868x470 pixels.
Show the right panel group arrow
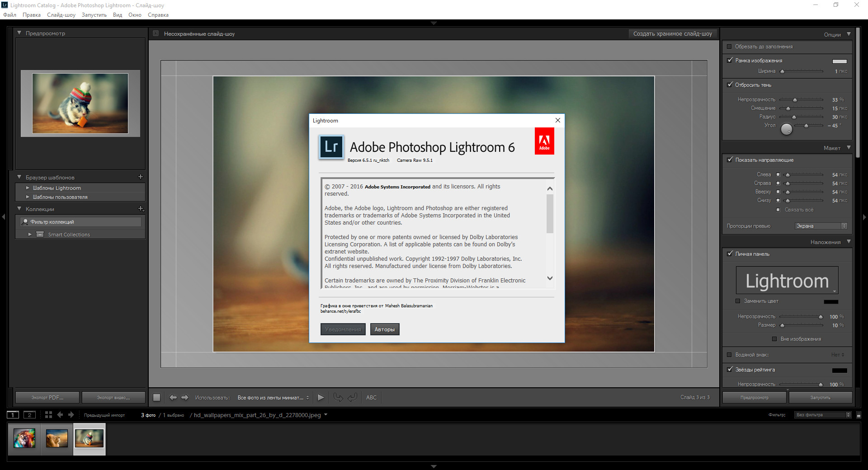pyautogui.click(x=864, y=217)
